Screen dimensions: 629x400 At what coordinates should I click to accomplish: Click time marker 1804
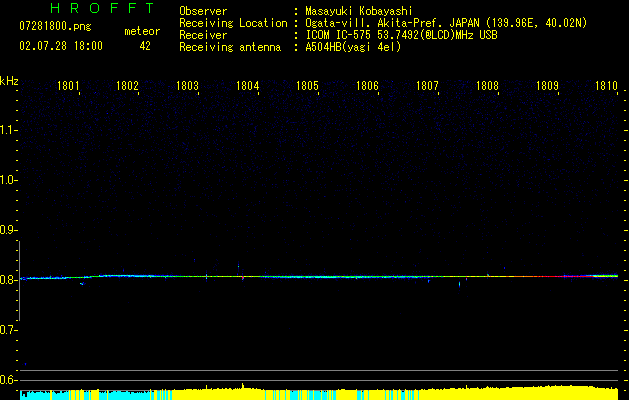point(248,86)
